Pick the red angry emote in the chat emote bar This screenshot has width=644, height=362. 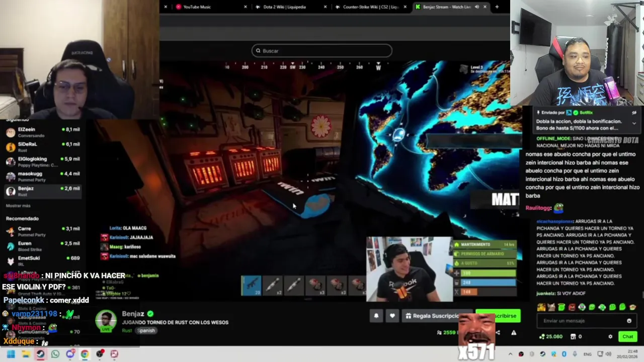pos(572,307)
